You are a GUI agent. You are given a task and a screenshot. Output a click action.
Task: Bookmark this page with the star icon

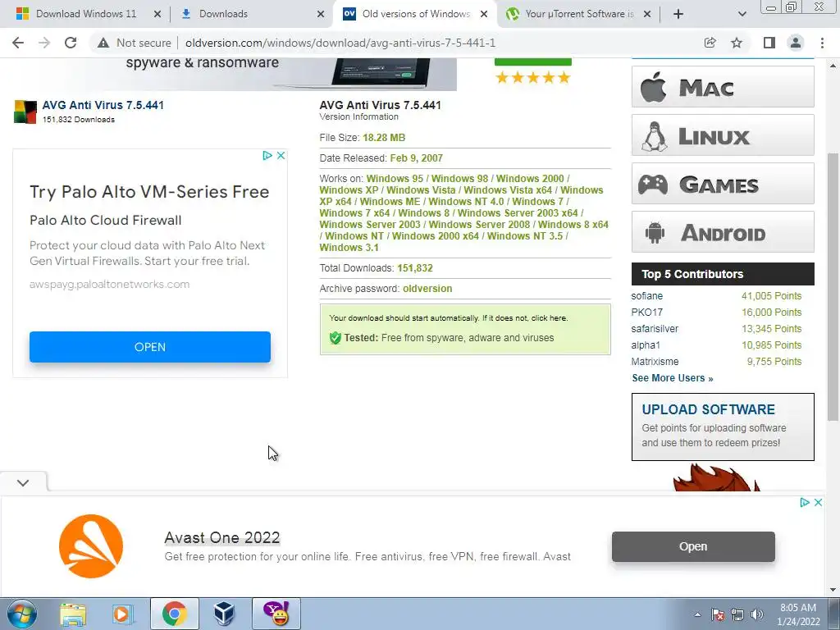pyautogui.click(x=737, y=43)
